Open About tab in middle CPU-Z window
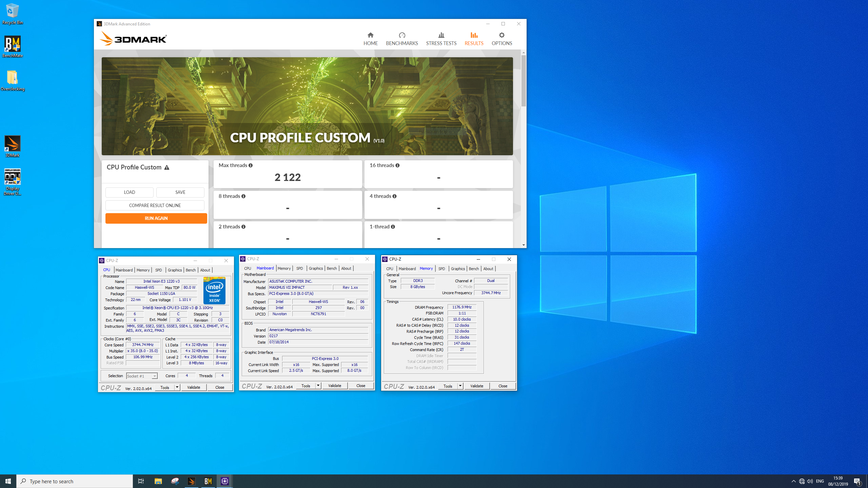The width and height of the screenshot is (868, 488). pos(346,268)
